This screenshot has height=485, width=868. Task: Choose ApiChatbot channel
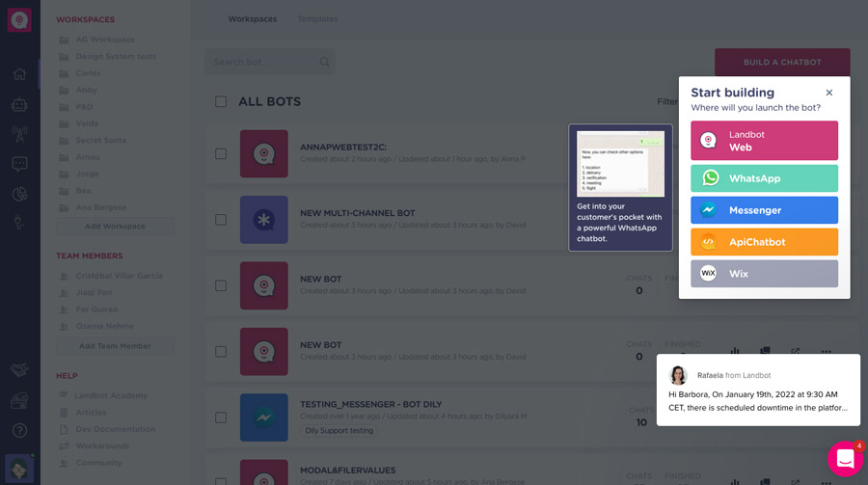pyautogui.click(x=764, y=242)
